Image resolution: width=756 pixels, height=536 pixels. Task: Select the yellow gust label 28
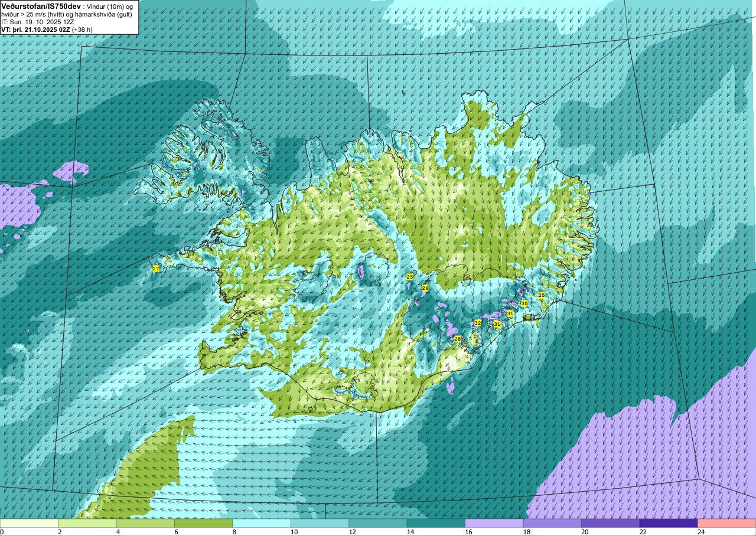457,339
